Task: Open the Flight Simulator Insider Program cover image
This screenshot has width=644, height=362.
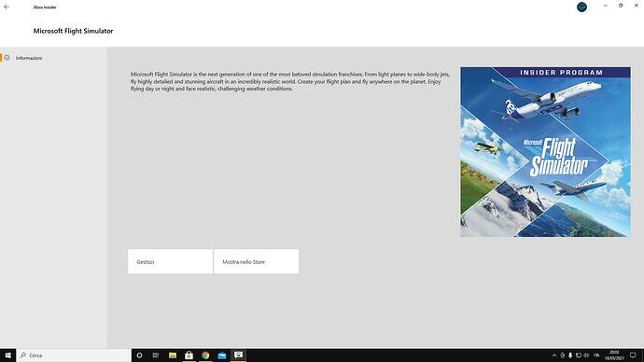Action: (x=545, y=152)
